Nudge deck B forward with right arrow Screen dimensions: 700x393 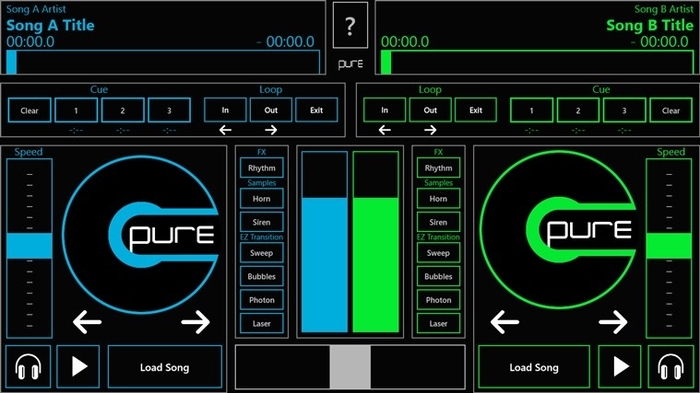[613, 322]
